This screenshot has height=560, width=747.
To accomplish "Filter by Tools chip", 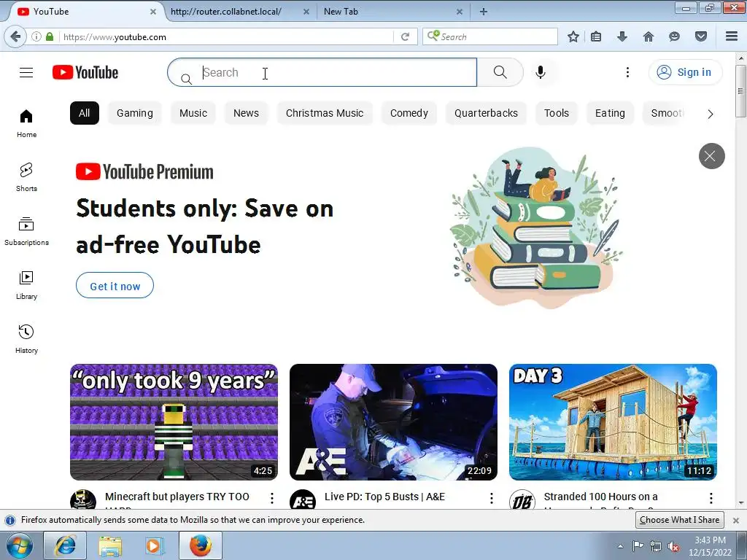I will pyautogui.click(x=557, y=113).
